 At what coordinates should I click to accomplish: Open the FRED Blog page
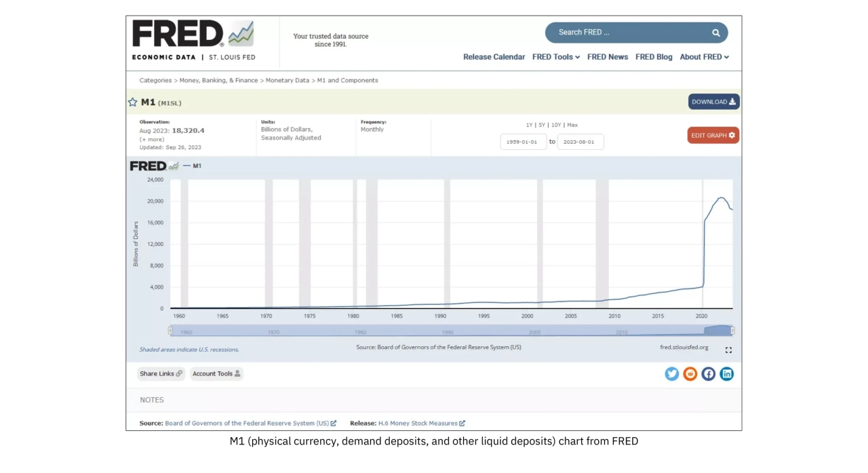pyautogui.click(x=654, y=57)
